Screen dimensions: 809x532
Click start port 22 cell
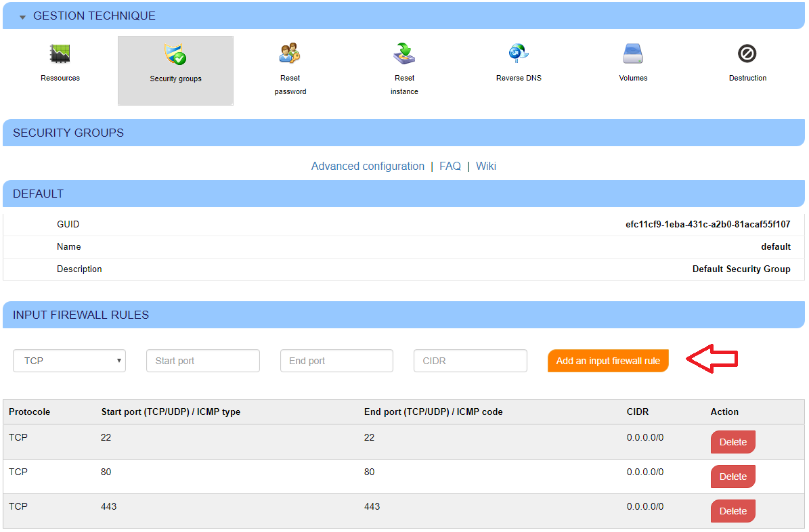tap(106, 437)
